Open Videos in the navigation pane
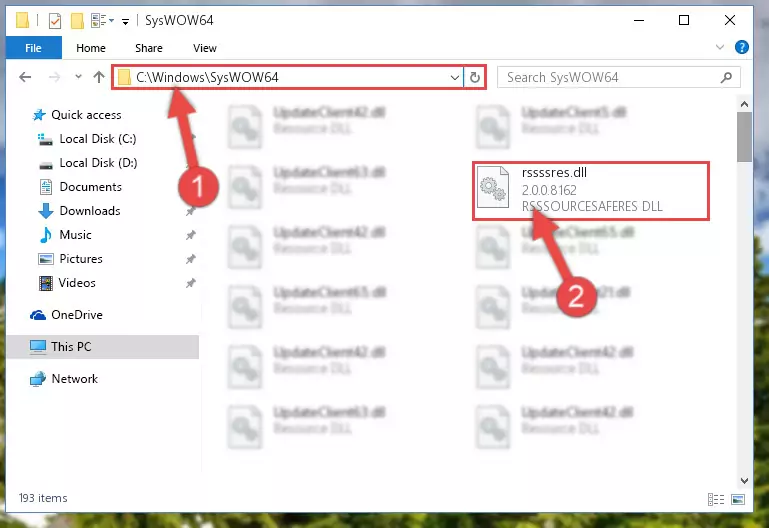This screenshot has height=528, width=769. 77,283
